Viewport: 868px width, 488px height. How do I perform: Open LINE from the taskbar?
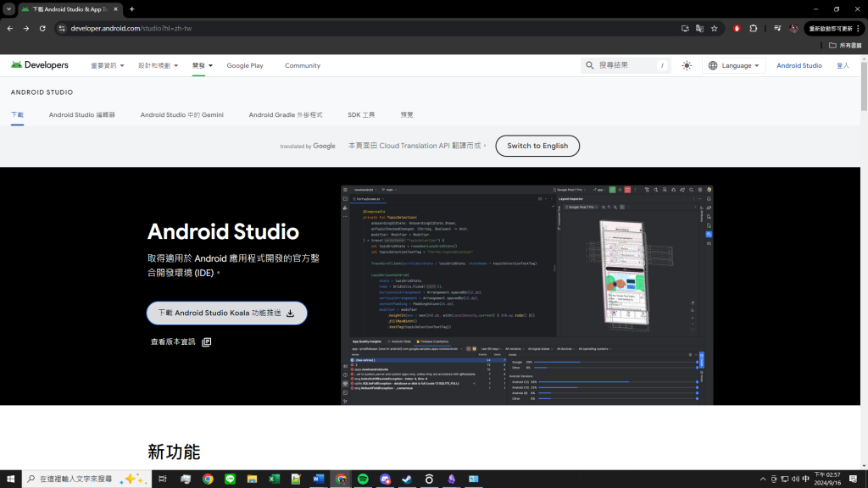[230, 480]
